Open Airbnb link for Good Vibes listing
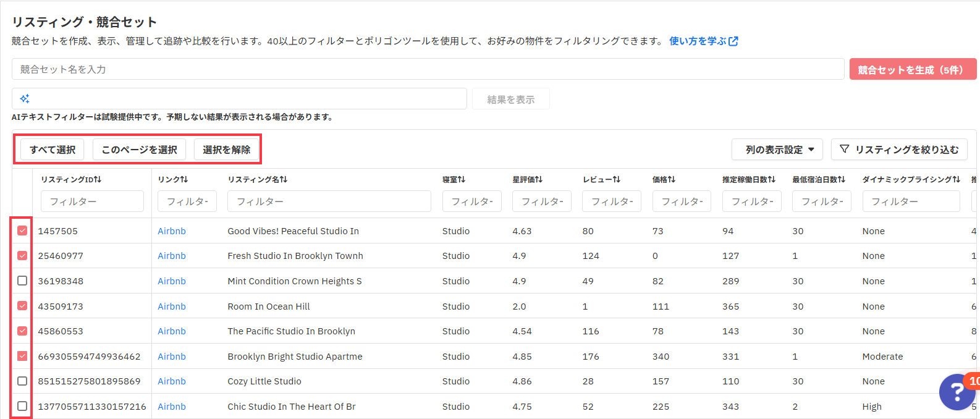980x419 pixels. click(172, 231)
